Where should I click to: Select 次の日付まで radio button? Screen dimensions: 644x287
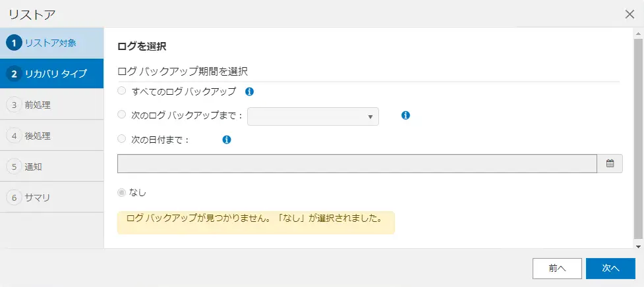(x=121, y=139)
